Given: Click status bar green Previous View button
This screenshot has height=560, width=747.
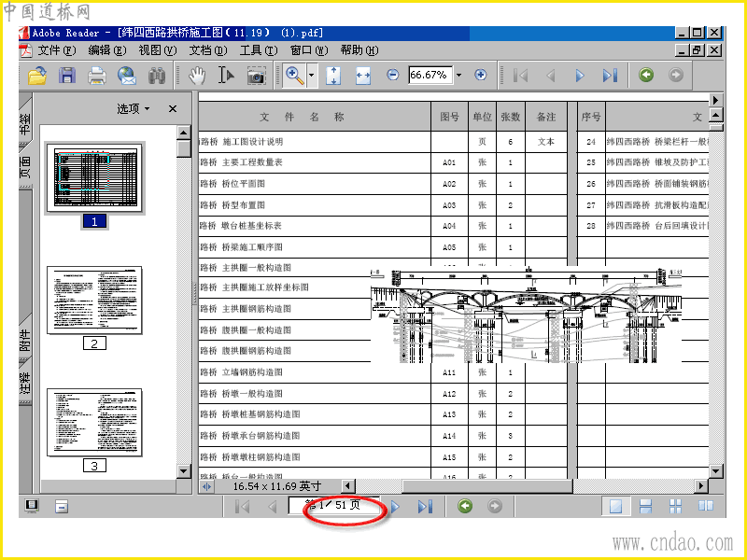Looking at the screenshot, I should click(x=465, y=506).
